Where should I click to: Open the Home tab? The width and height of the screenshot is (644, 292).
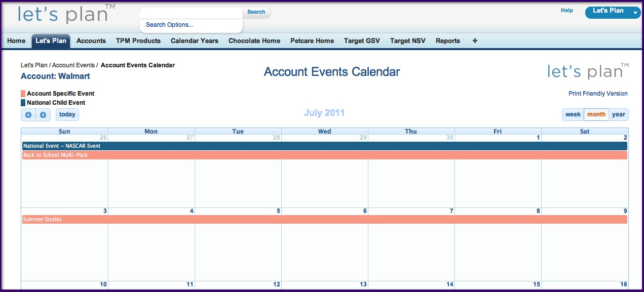[x=16, y=41]
